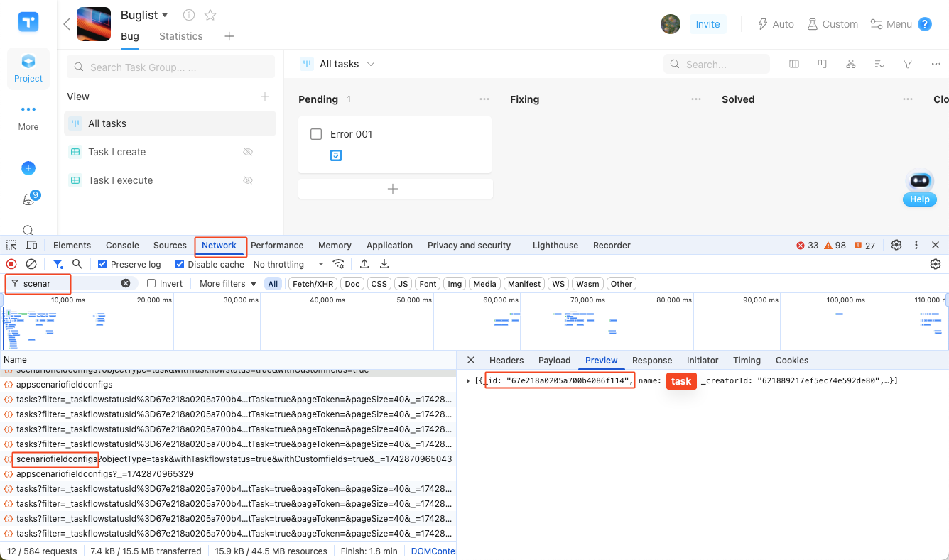Open the filter funnel icon in task toolbar
The image size is (949, 560).
908,64
